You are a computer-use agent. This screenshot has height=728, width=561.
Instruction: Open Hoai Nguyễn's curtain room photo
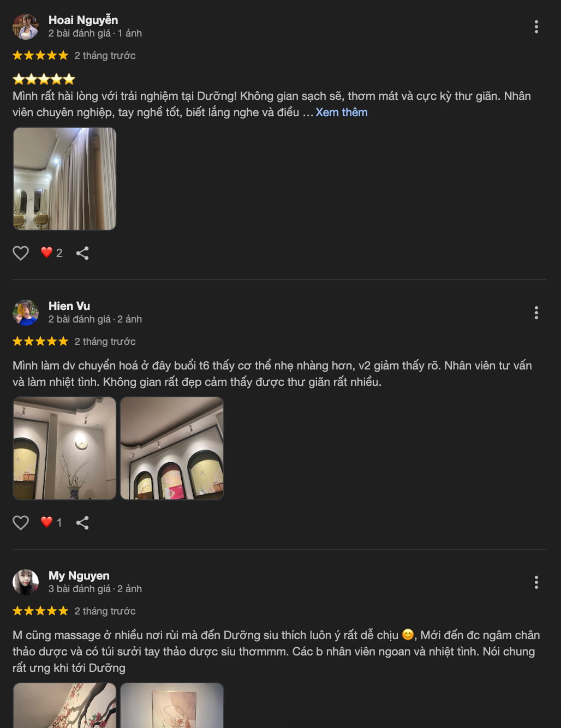click(64, 178)
